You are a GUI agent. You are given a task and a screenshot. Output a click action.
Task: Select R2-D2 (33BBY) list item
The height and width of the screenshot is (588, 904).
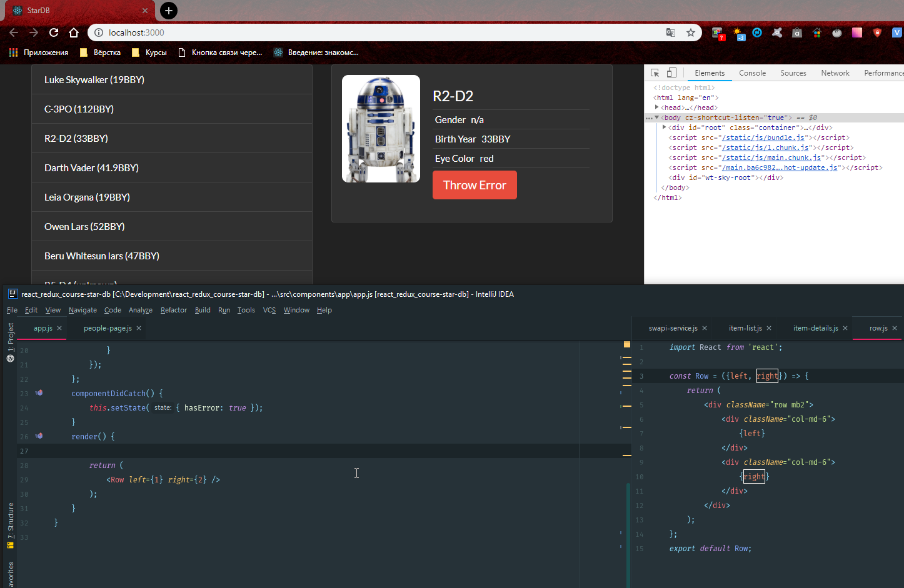(172, 138)
